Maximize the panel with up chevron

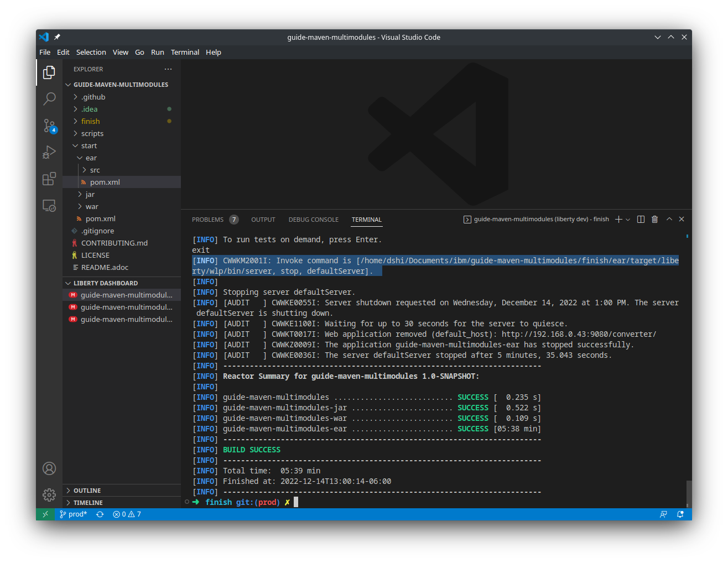pos(669,219)
